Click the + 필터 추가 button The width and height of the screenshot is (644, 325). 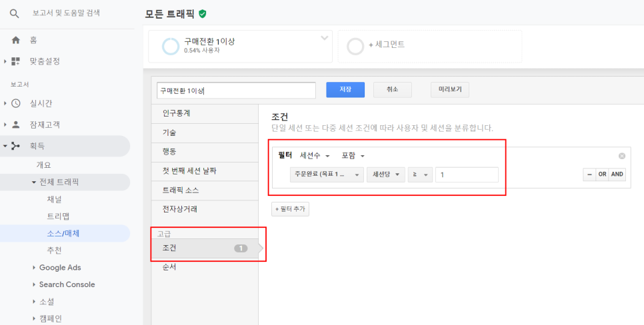291,209
